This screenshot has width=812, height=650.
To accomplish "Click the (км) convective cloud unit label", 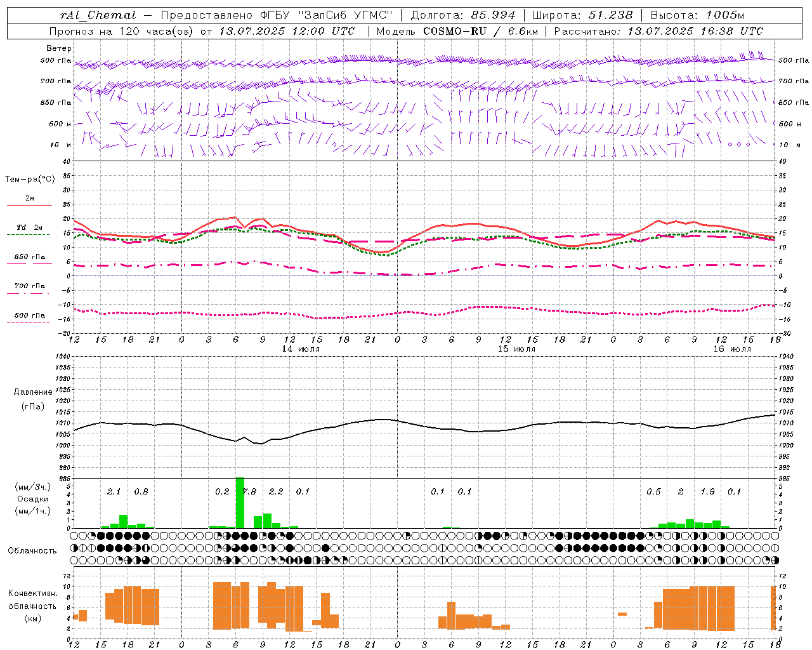I will (32, 618).
